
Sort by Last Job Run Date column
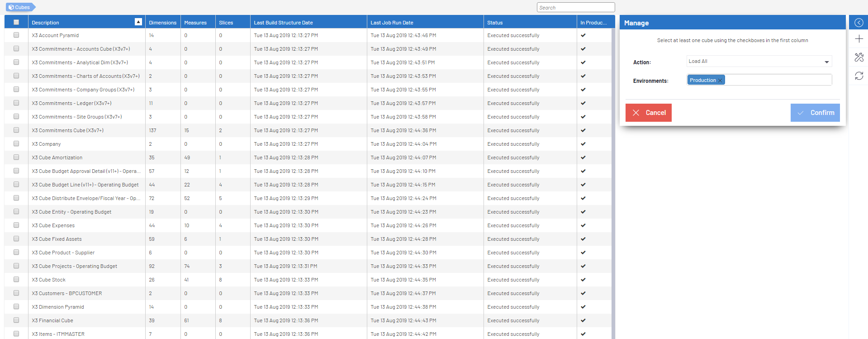click(392, 23)
